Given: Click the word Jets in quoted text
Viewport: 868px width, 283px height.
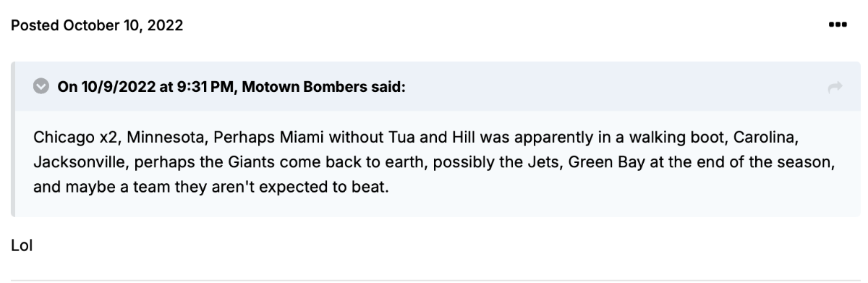Looking at the screenshot, I should point(545,161).
